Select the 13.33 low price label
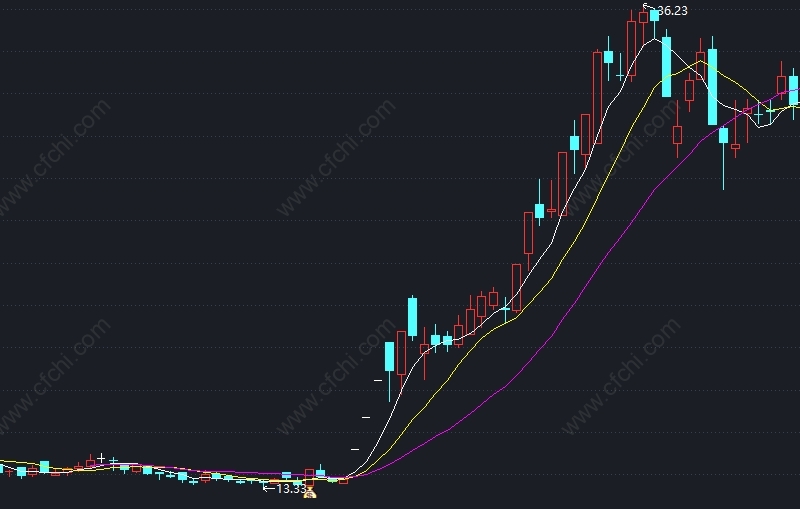 291,489
